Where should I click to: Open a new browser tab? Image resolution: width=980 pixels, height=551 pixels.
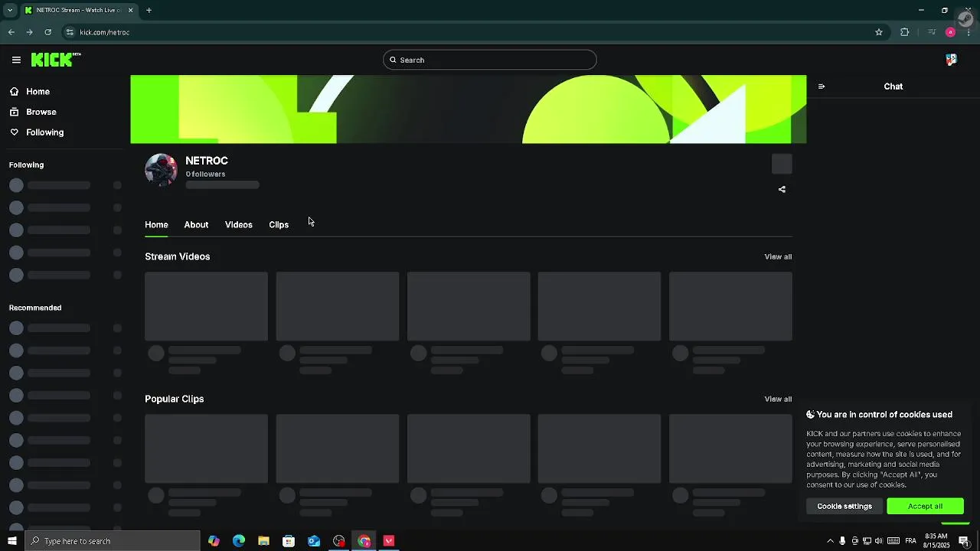click(149, 10)
